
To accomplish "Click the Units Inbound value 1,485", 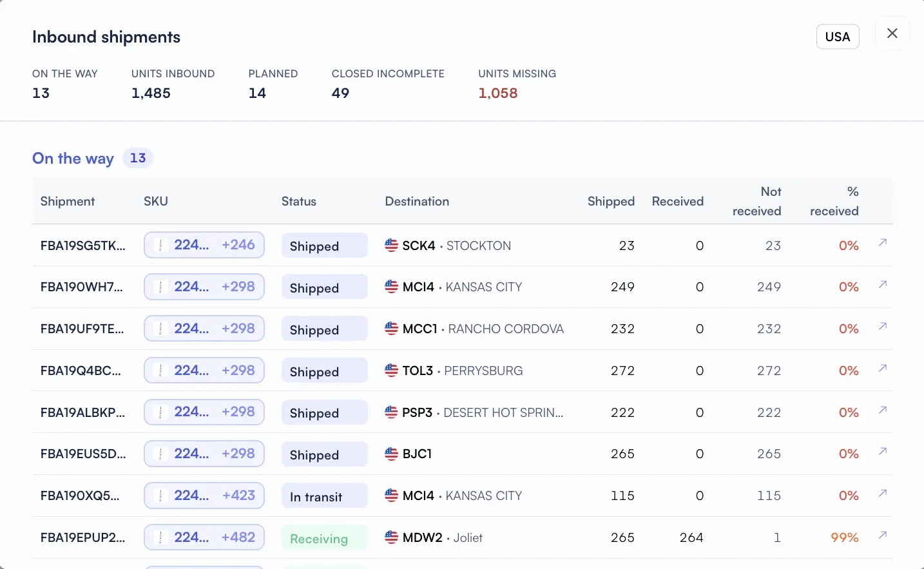I will click(151, 93).
